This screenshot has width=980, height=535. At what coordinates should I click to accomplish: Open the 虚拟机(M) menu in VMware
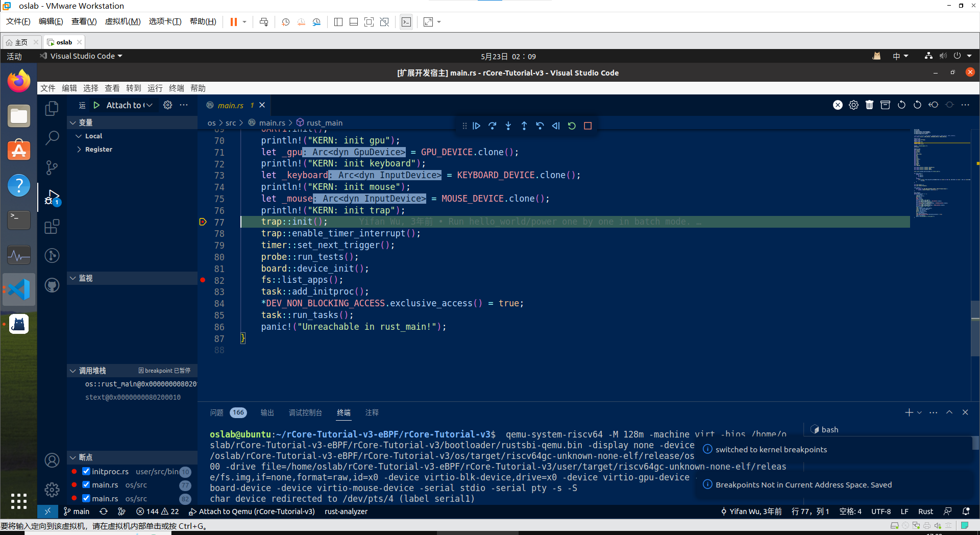(122, 21)
